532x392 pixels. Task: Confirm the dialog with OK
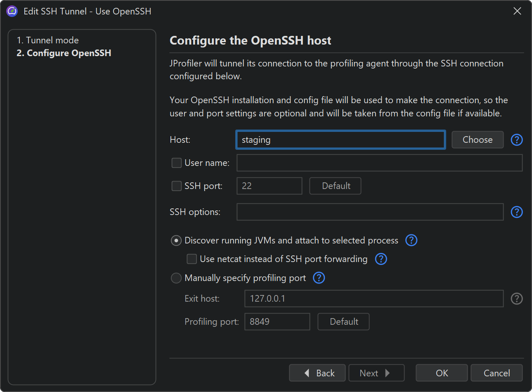[x=442, y=373]
